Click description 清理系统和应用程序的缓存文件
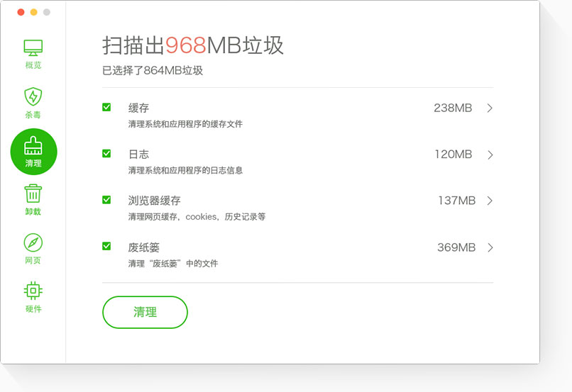 [185, 124]
